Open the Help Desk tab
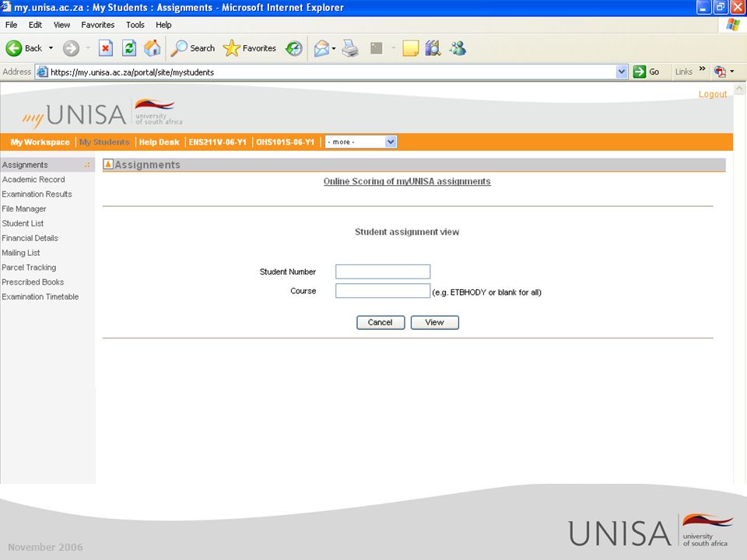This screenshot has height=560, width=747. click(159, 142)
